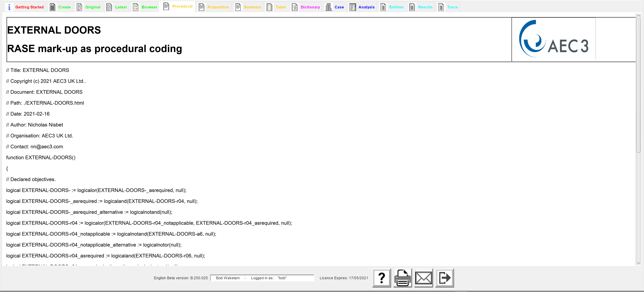
Task: Click the Proposition tab page icon
Action: pos(202,7)
